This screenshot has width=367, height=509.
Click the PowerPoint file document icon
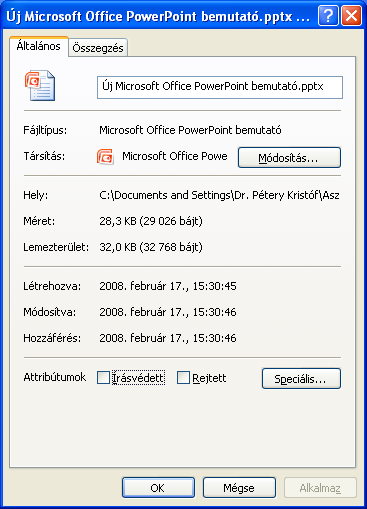40,85
